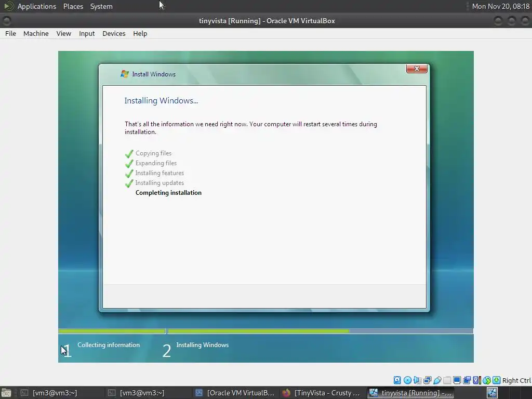Click the CPU virtualization status icon

tap(477, 380)
